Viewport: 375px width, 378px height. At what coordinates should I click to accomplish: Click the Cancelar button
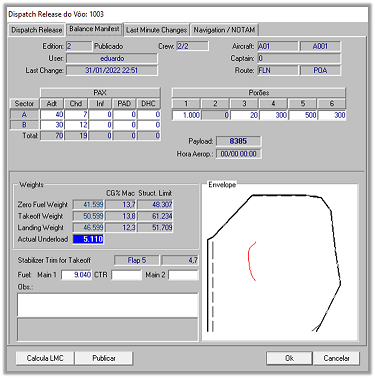(x=336, y=358)
